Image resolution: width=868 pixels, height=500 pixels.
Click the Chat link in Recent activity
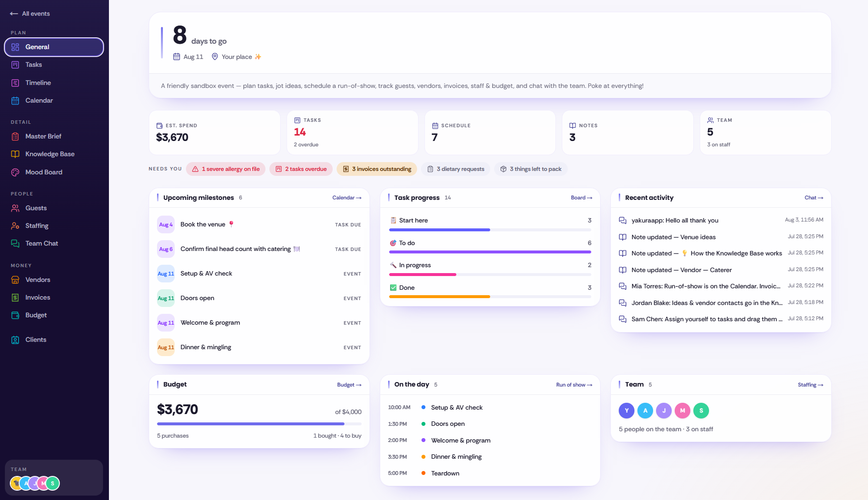[814, 198]
